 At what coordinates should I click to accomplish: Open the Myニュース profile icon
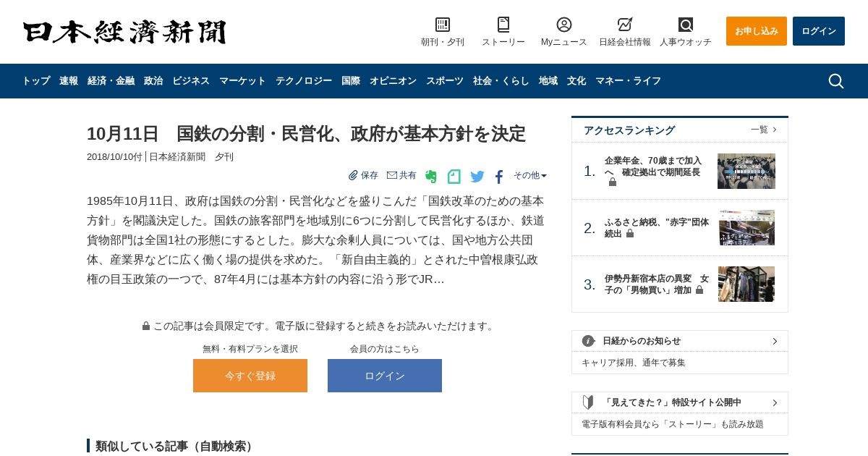(564, 25)
